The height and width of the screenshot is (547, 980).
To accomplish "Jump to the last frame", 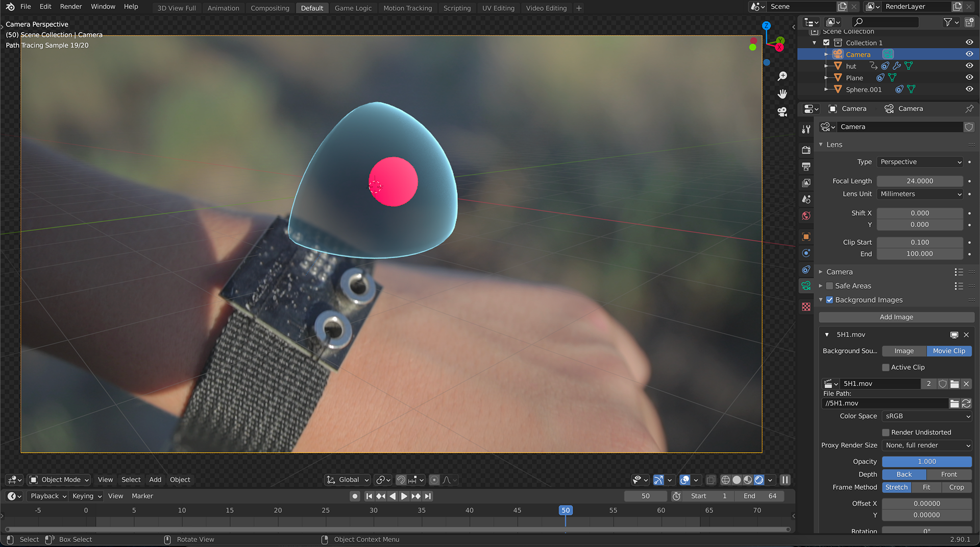I will coord(428,496).
